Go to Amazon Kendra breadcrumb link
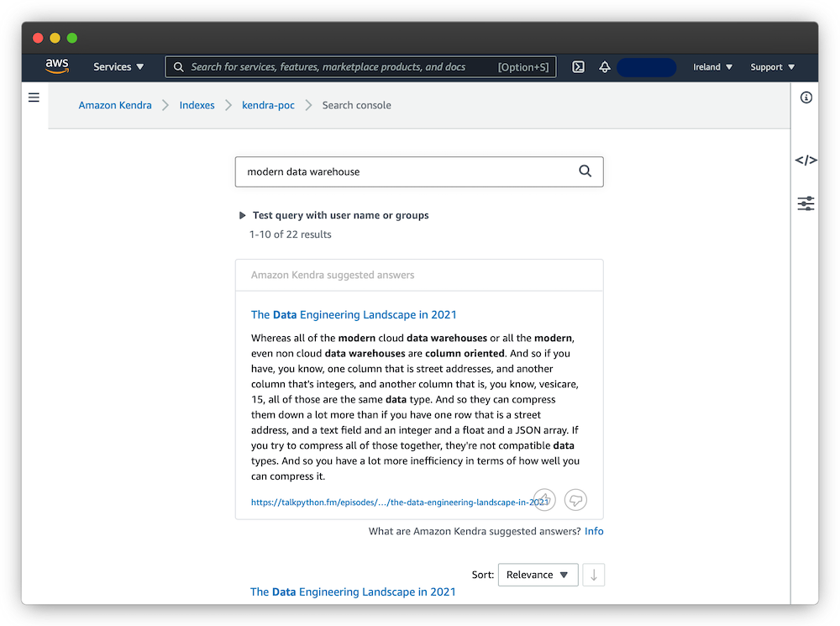840x626 pixels. 115,106
